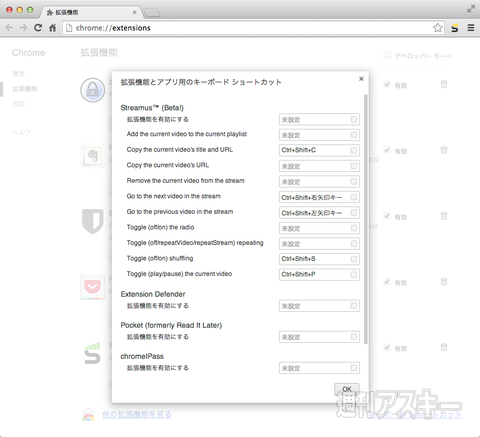
Task: Clear the Extension Defender activation shortcut
Action: 354,306
